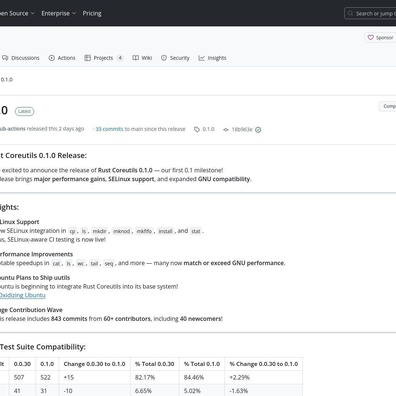This screenshot has width=396, height=396.
Task: Click the Insights graph icon
Action: [201, 58]
